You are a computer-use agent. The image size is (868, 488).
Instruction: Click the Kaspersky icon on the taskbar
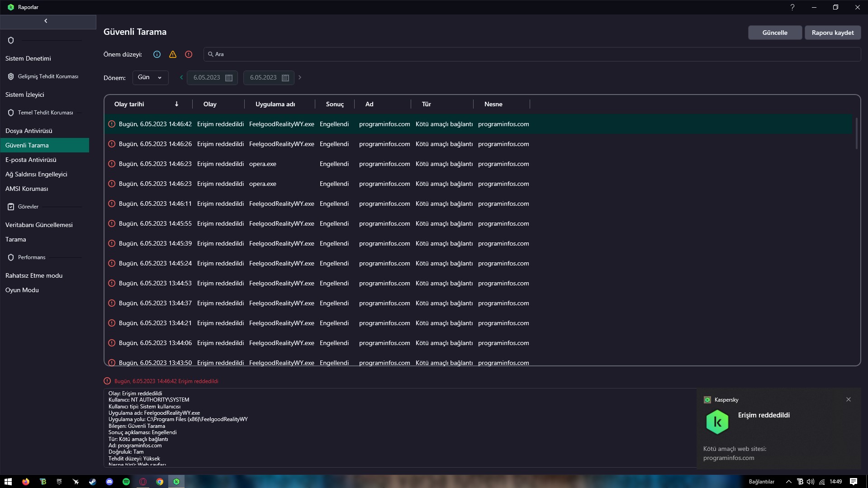click(x=176, y=482)
